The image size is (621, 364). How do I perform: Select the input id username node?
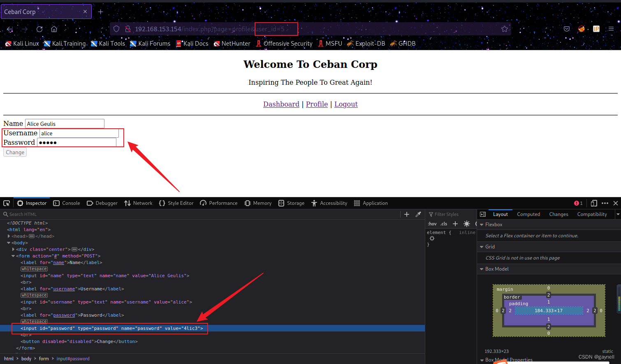coord(106,302)
